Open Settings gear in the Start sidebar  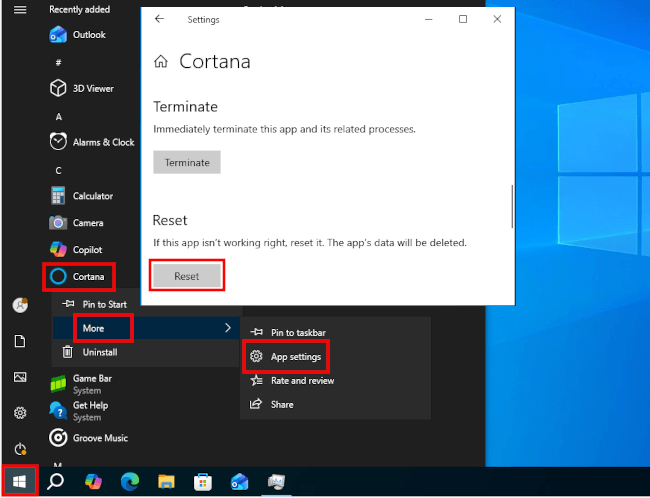(x=20, y=413)
